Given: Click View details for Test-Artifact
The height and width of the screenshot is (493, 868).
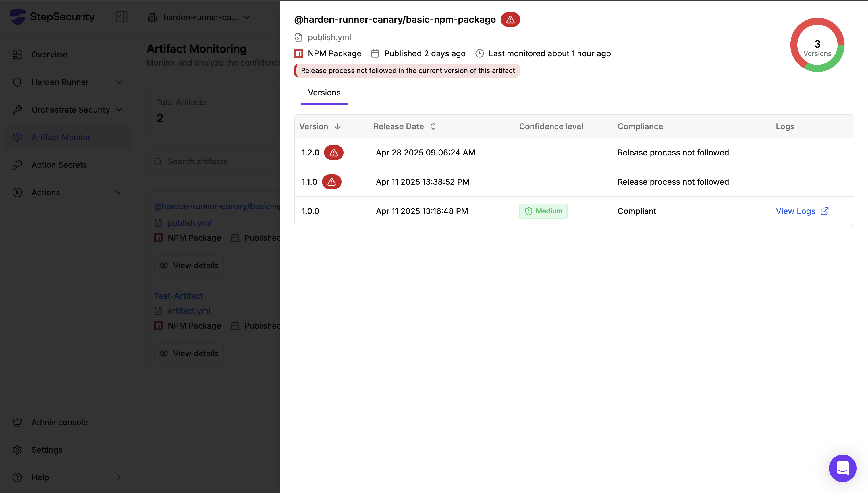Looking at the screenshot, I should [x=189, y=353].
